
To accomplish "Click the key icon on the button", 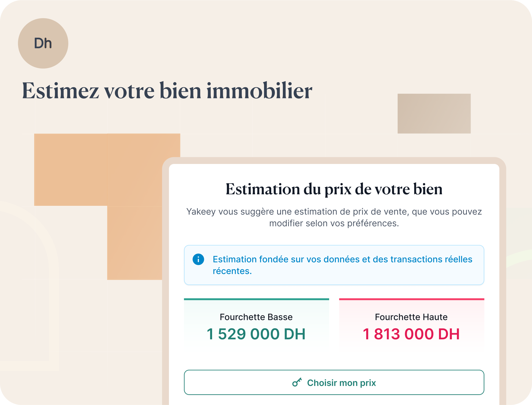I will click(297, 382).
